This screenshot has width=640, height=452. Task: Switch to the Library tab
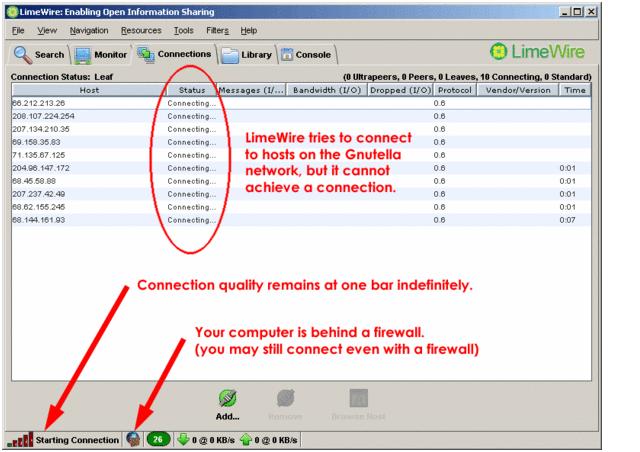(247, 55)
